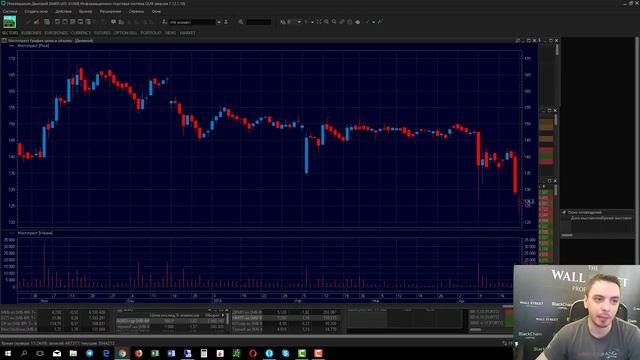Switch to the PORTFOLIO tab
The width and height of the screenshot is (640, 360).
[x=151, y=33]
